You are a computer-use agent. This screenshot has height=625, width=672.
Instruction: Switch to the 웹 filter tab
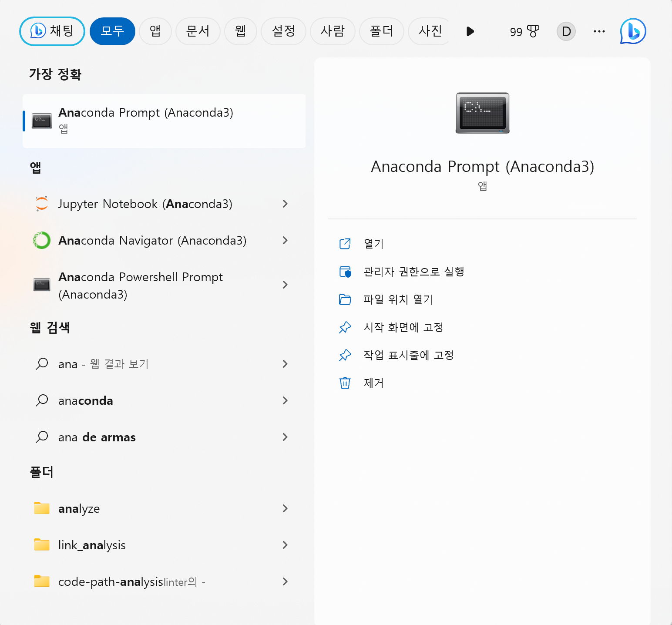pos(241,31)
